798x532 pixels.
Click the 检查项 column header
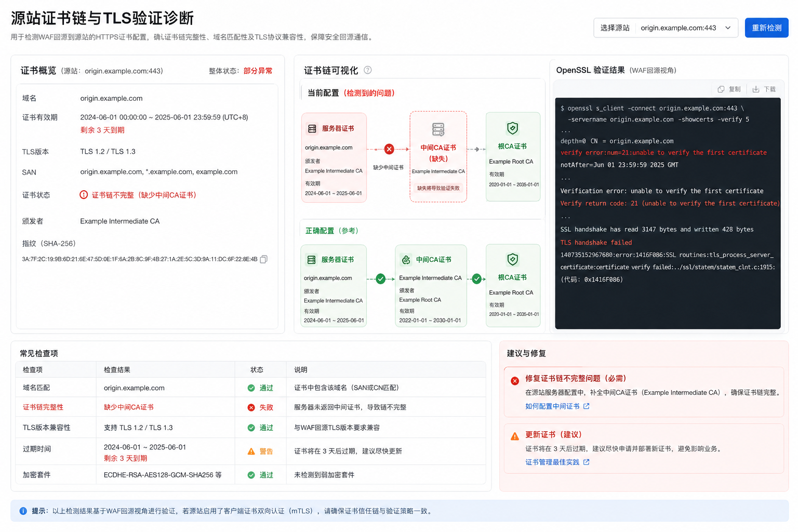[x=33, y=370]
